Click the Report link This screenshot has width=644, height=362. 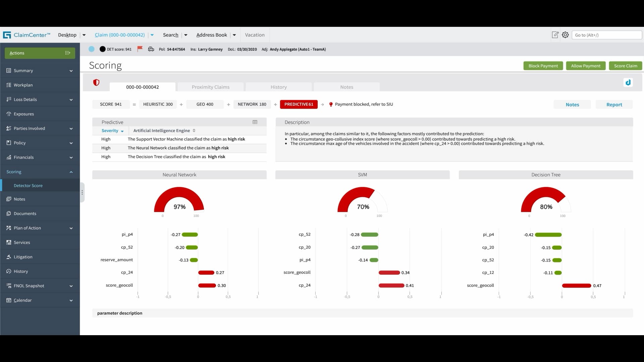pyautogui.click(x=614, y=105)
